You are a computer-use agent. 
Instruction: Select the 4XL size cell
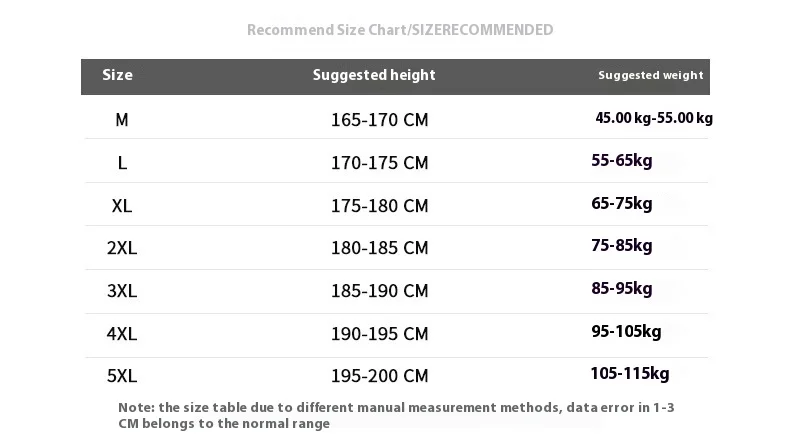[x=122, y=334]
